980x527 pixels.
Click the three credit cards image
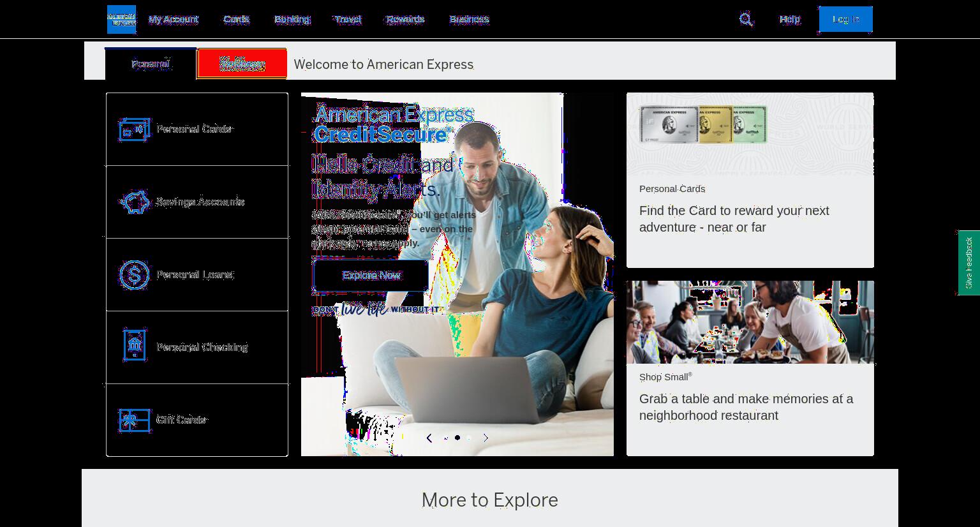point(703,124)
